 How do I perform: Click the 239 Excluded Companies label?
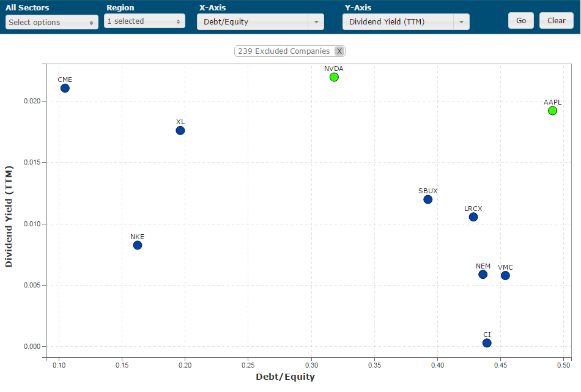click(284, 51)
